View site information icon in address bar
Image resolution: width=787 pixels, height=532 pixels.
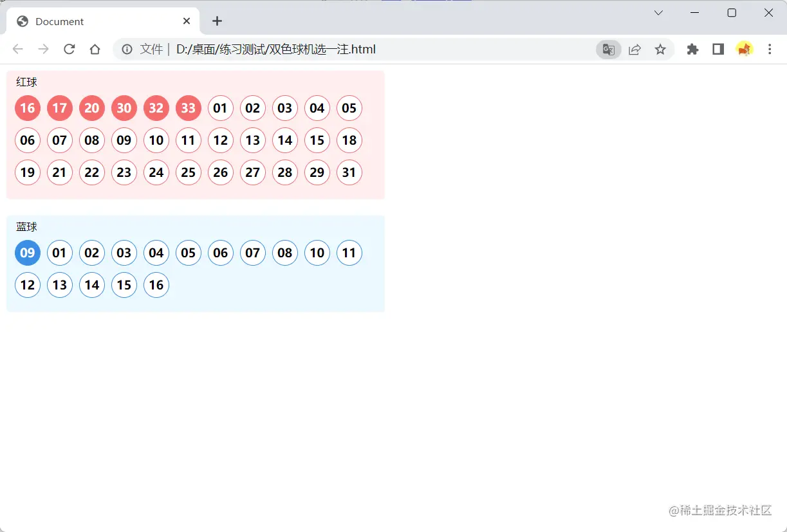point(127,50)
